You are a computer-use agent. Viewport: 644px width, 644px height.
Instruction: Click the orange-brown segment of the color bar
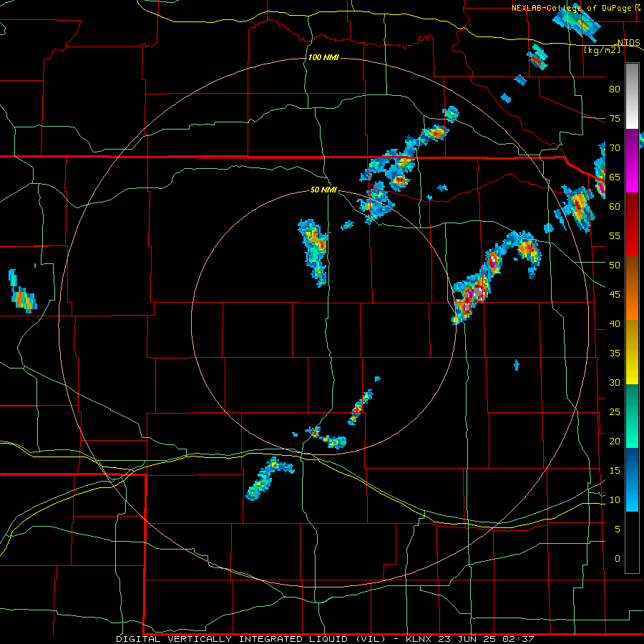pyautogui.click(x=632, y=288)
